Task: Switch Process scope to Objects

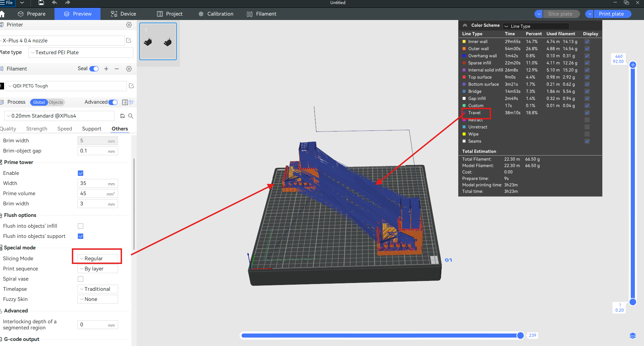Action: click(55, 102)
